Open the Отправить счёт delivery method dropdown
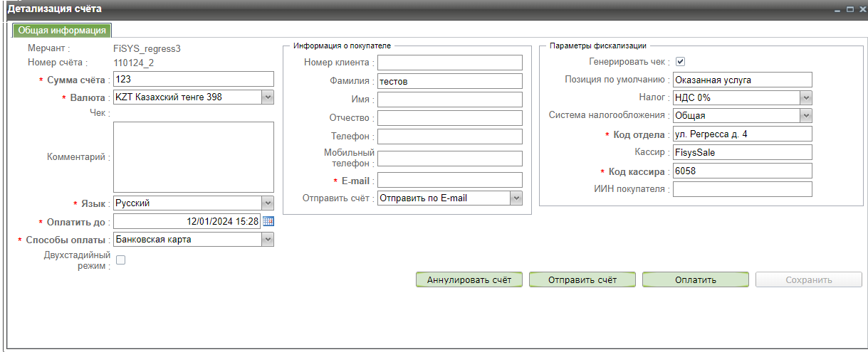The width and height of the screenshot is (868, 352). pos(516,198)
